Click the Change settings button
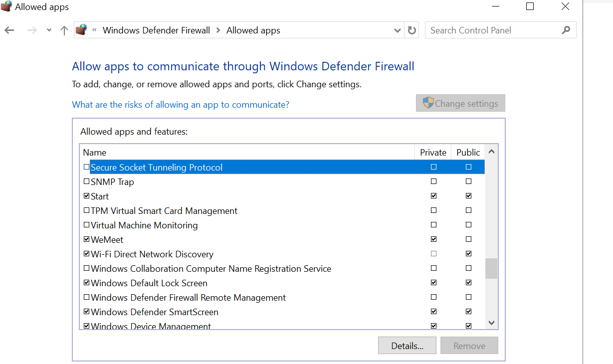This screenshot has height=364, width=613. [x=460, y=104]
